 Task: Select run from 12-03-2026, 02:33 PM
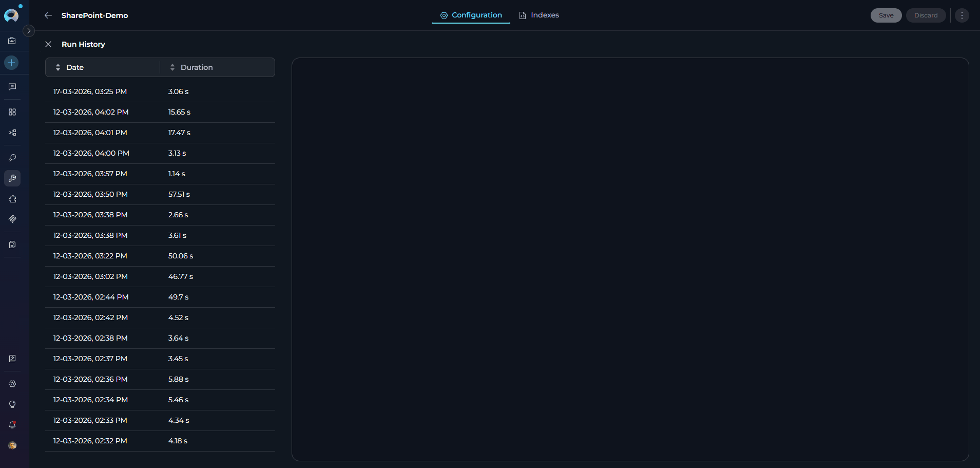click(x=160, y=420)
